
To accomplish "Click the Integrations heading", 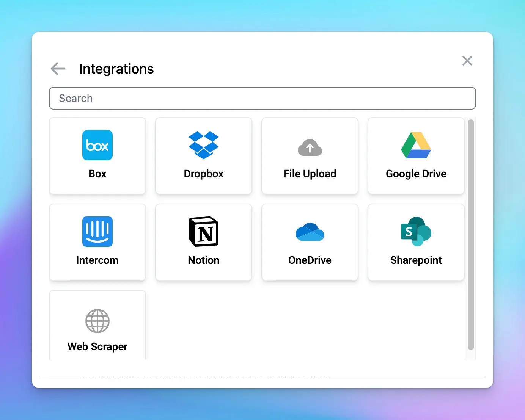I will 116,69.
